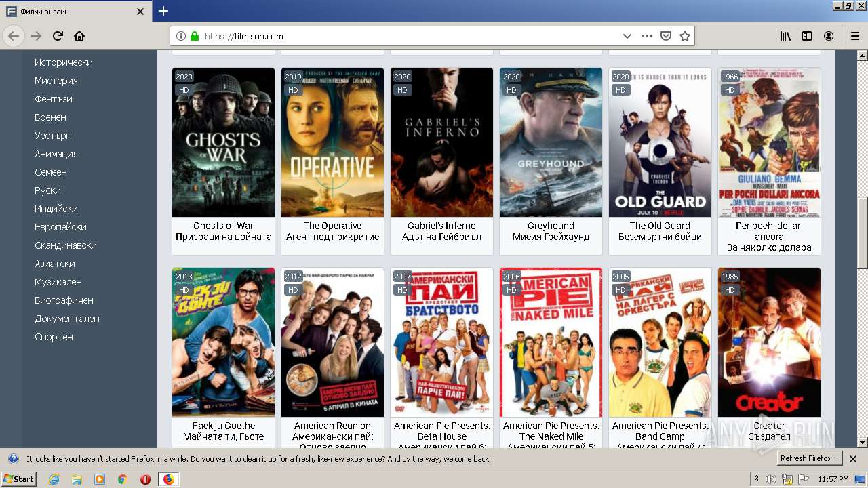Close the Филми онлайн tab
The height and width of the screenshot is (488, 868).
click(140, 12)
